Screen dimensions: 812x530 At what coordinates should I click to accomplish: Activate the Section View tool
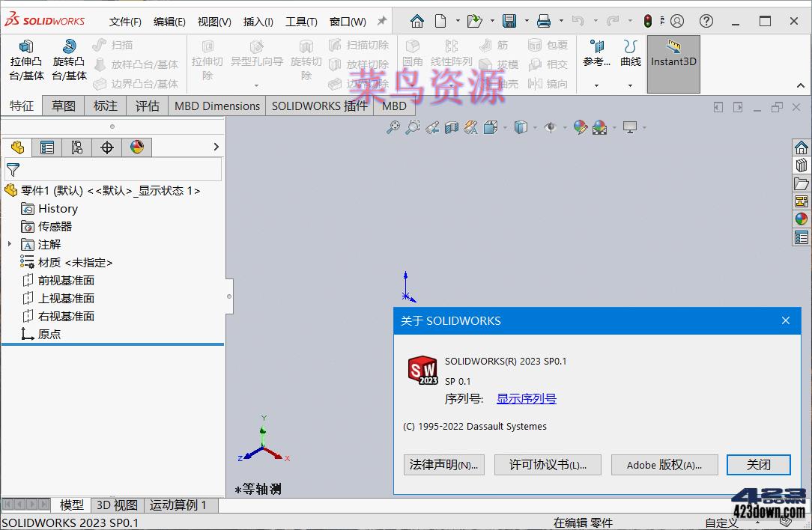pos(450,127)
